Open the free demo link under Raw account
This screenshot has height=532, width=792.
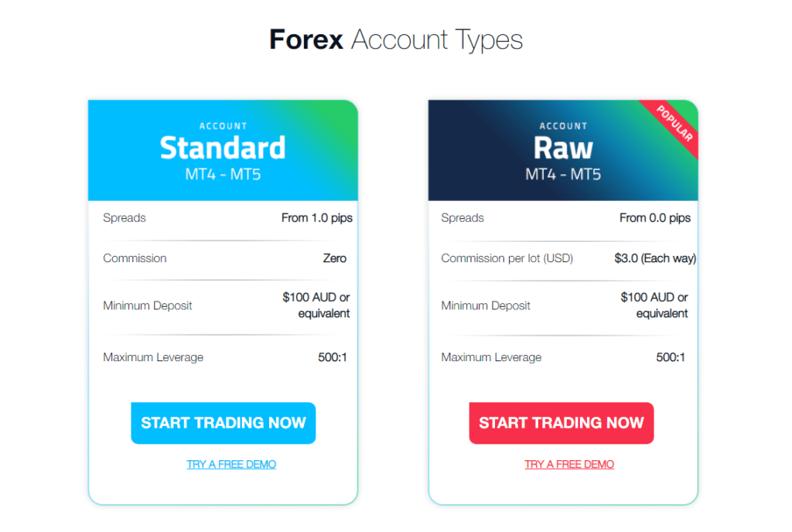click(x=568, y=464)
